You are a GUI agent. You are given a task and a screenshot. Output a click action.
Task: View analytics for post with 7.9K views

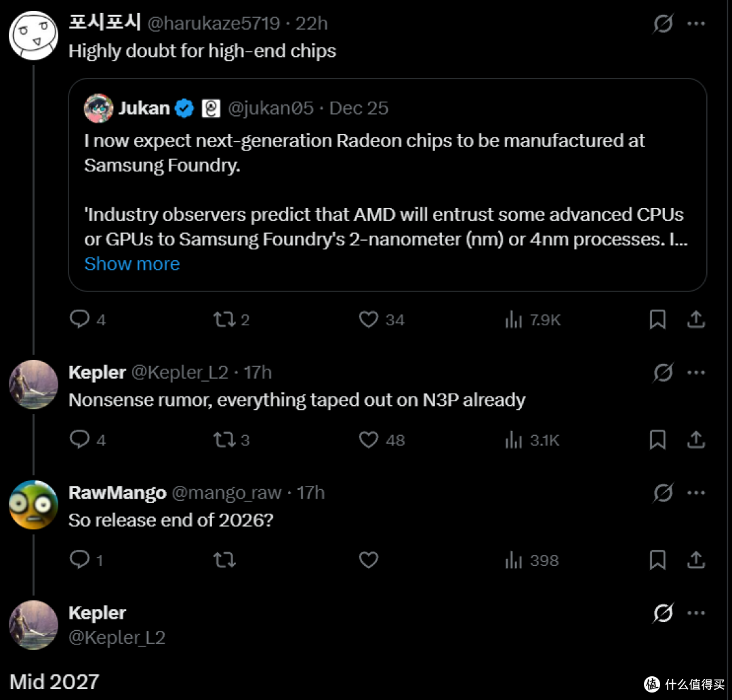tap(533, 320)
